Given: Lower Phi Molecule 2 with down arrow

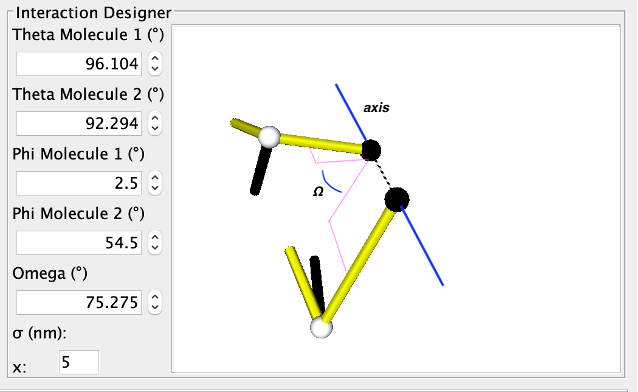Looking at the screenshot, I should 155,248.
